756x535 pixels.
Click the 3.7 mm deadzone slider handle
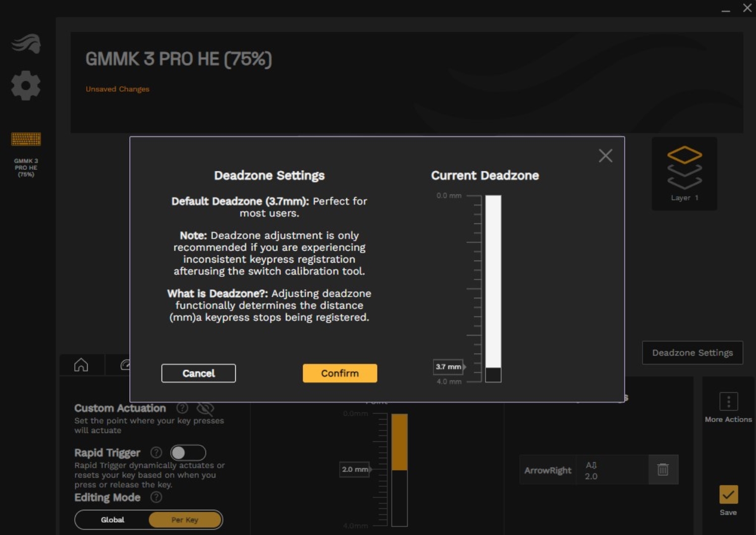click(x=449, y=367)
